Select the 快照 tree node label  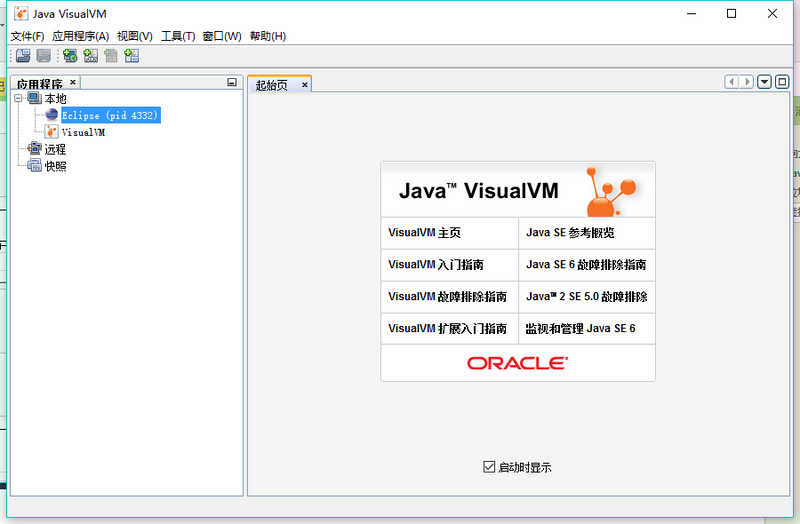(55, 166)
